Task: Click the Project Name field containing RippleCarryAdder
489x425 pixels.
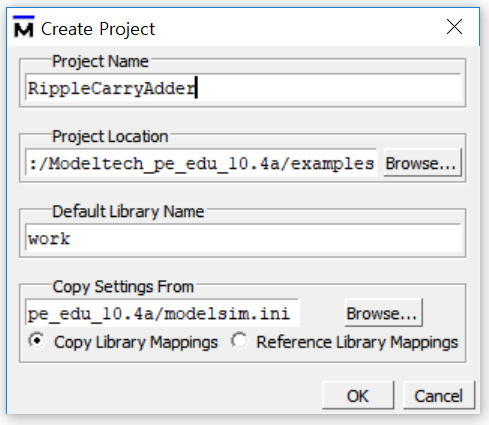Action: 244,88
